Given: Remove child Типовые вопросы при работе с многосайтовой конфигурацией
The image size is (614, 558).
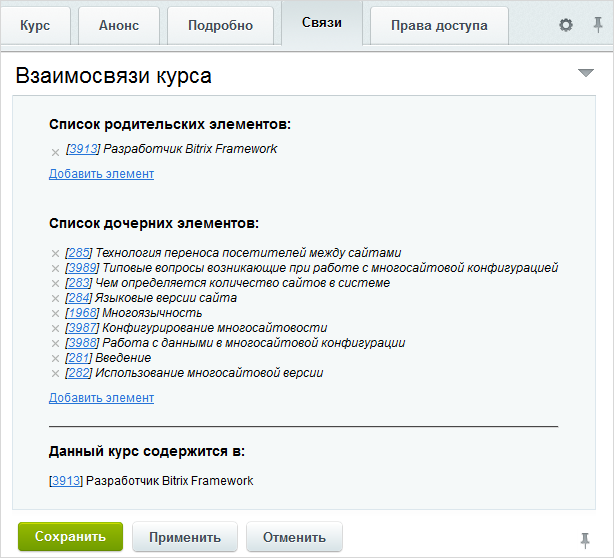Looking at the screenshot, I should pyautogui.click(x=55, y=269).
